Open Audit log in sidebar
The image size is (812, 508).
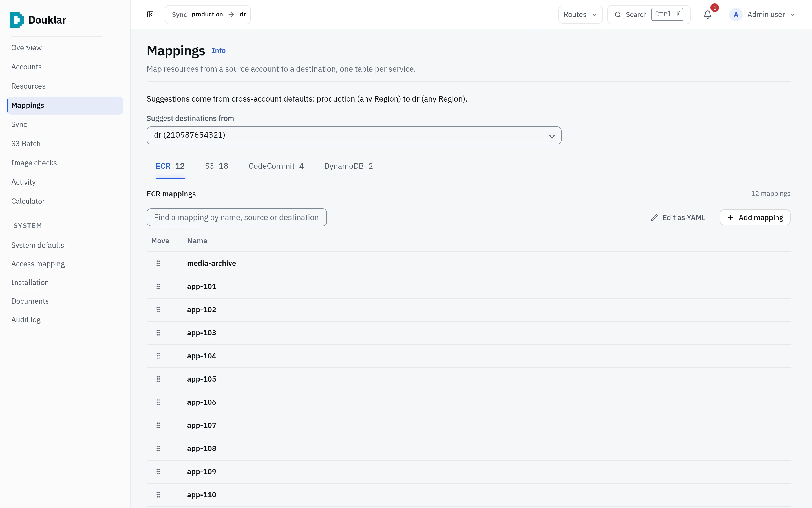point(26,320)
